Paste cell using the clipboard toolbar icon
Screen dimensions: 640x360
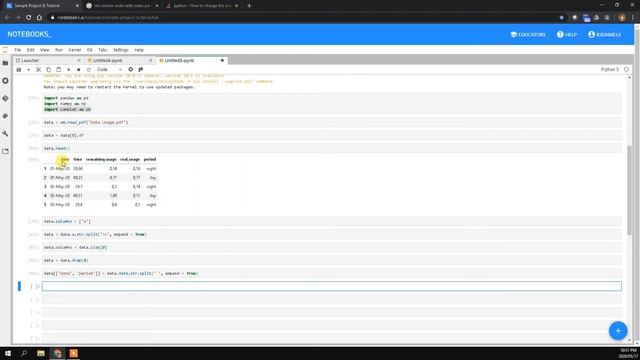[58, 70]
